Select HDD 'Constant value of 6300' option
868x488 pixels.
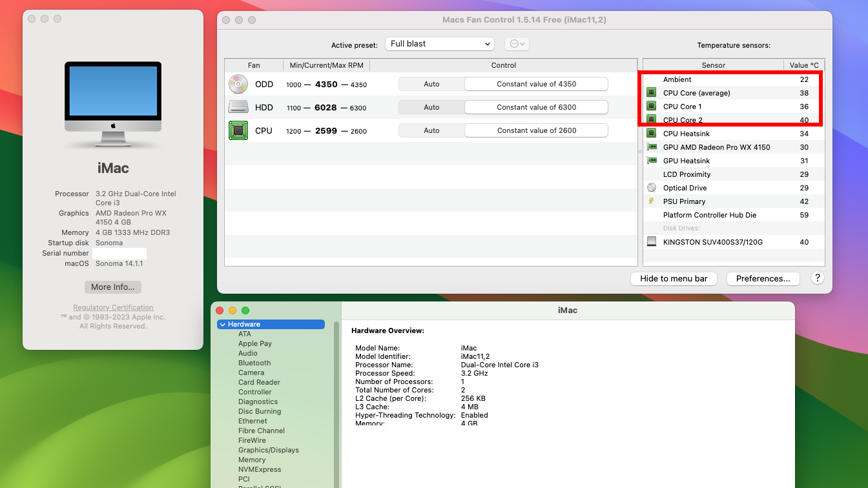(536, 107)
